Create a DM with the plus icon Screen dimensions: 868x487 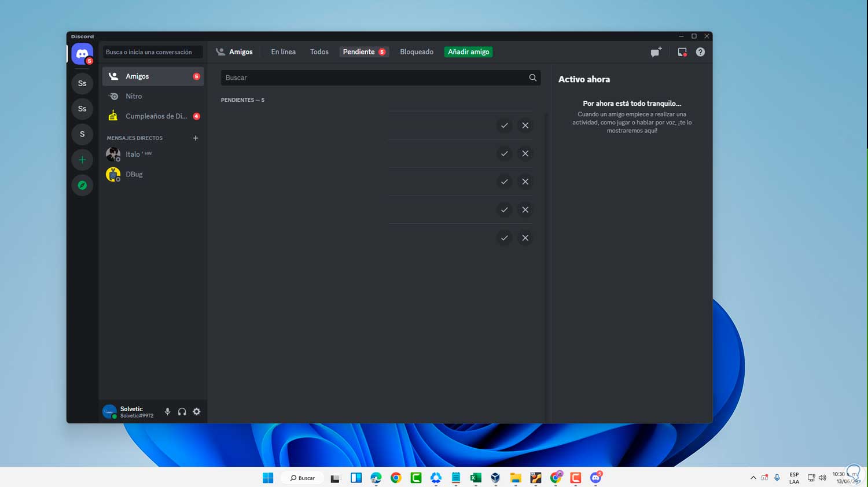[x=196, y=138]
